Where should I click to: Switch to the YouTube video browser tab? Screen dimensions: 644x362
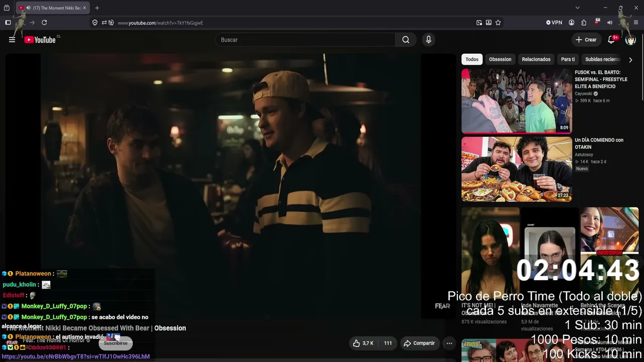53,8
